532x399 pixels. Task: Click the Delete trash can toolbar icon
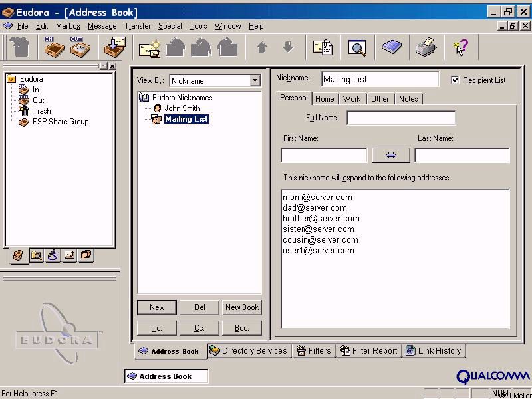tap(20, 47)
